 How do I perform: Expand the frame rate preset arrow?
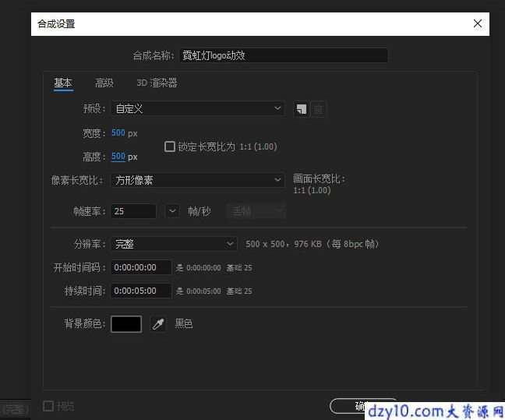pos(172,211)
